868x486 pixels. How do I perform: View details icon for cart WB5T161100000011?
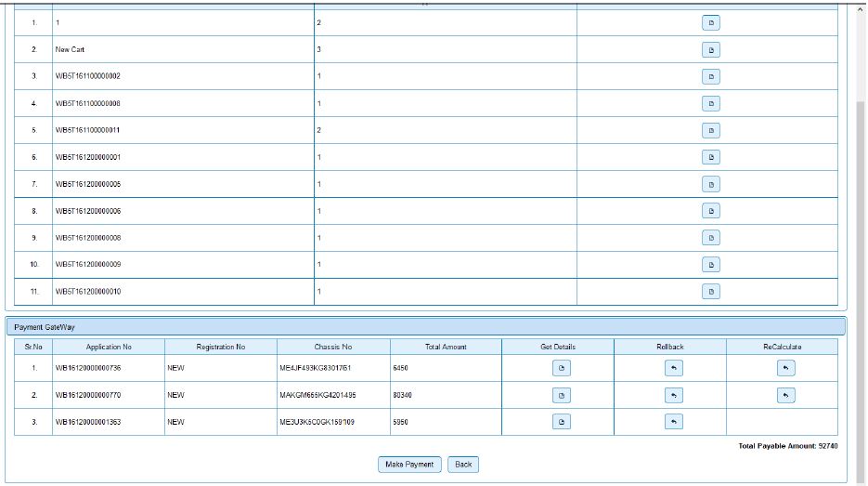[x=711, y=130]
